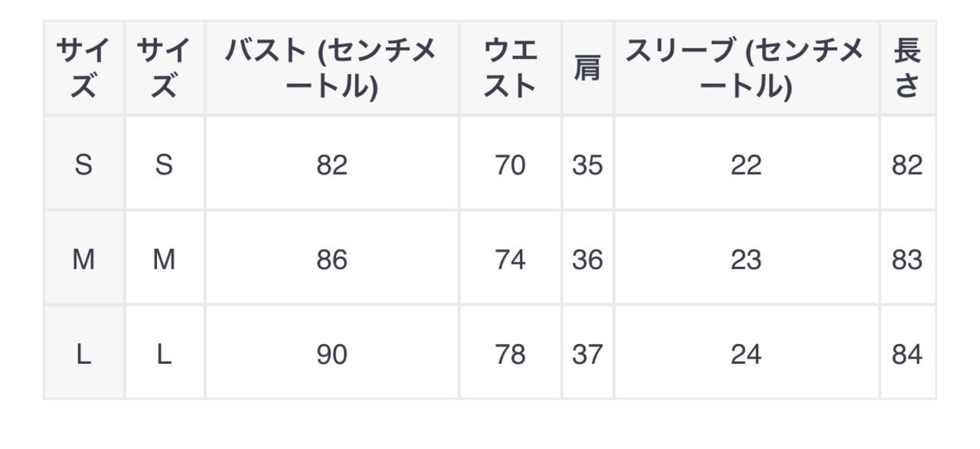
Task: Click length value 84
Action: tap(907, 355)
